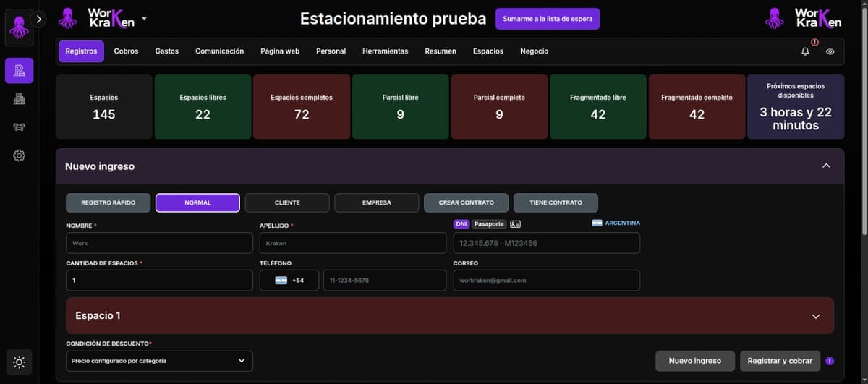
Task: Select Normal registration mode
Action: point(197,202)
